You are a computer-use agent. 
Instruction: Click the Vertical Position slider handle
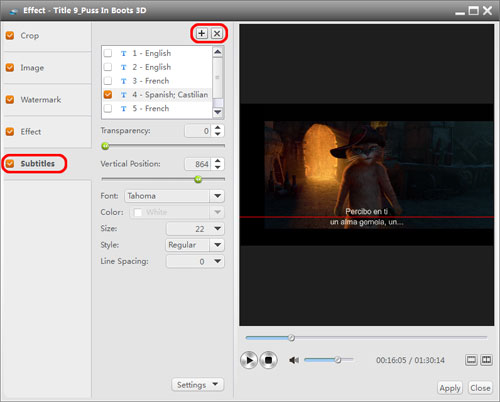[x=198, y=179]
